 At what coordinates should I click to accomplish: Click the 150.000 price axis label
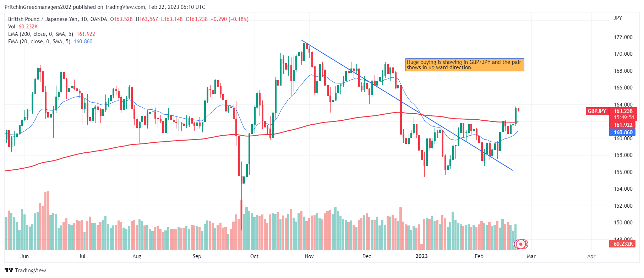pyautogui.click(x=623, y=223)
